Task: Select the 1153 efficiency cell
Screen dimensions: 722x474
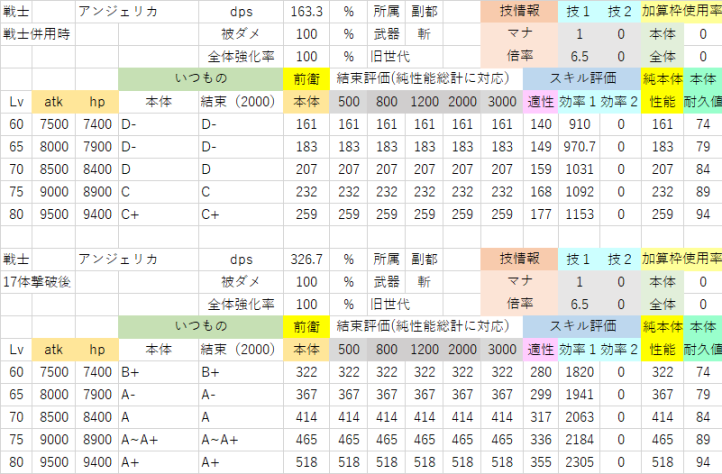Action: (579, 215)
